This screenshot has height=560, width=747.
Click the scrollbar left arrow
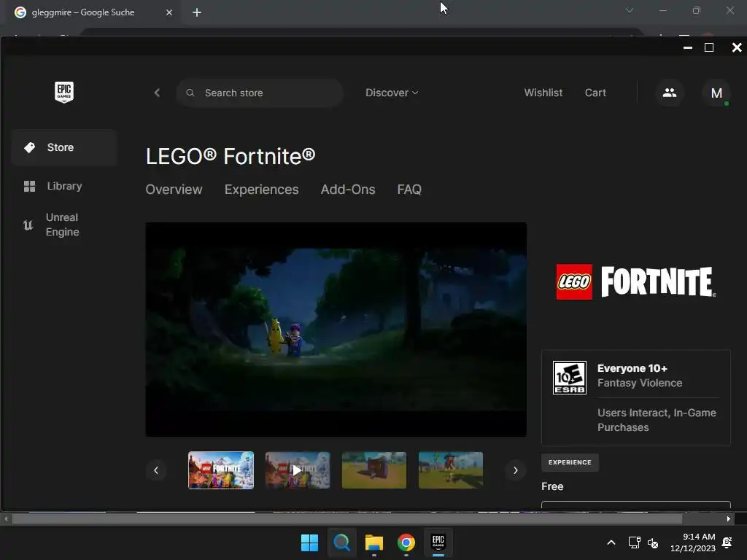click(6, 519)
